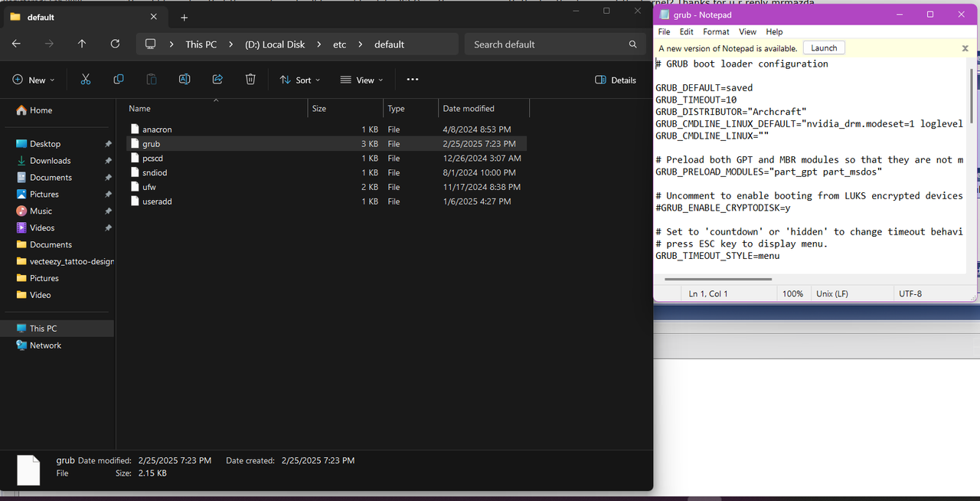
Task: Dismiss the Notepad update notification bar
Action: (x=965, y=48)
